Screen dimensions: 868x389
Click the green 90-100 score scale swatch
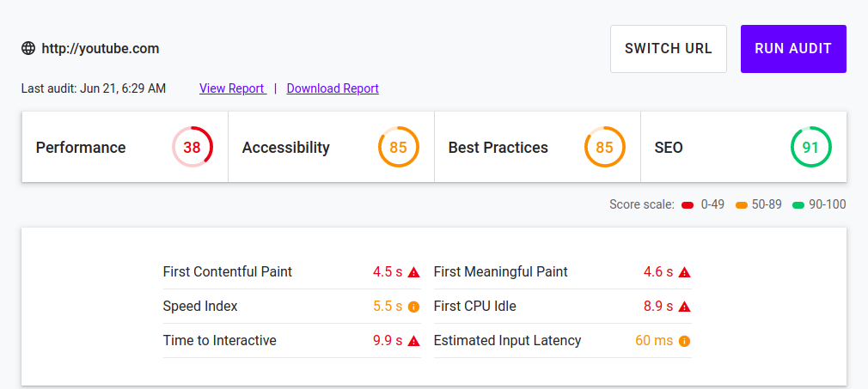tap(798, 205)
